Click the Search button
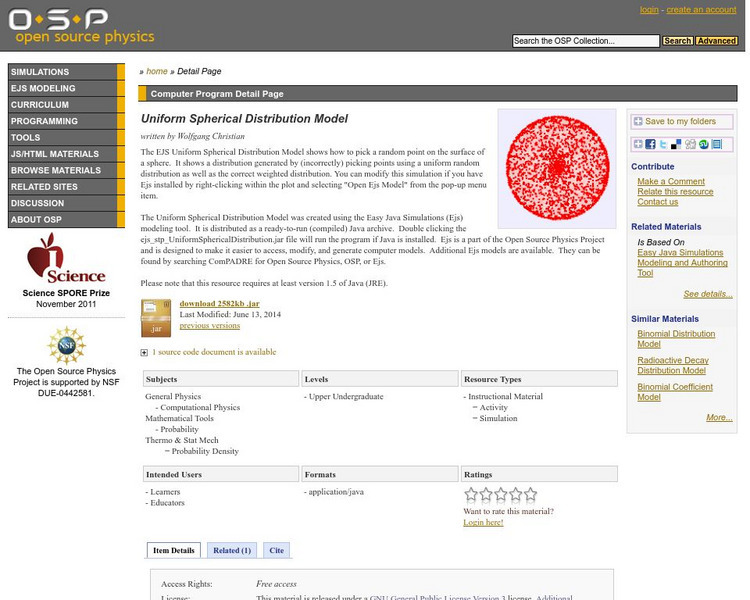 [x=677, y=41]
